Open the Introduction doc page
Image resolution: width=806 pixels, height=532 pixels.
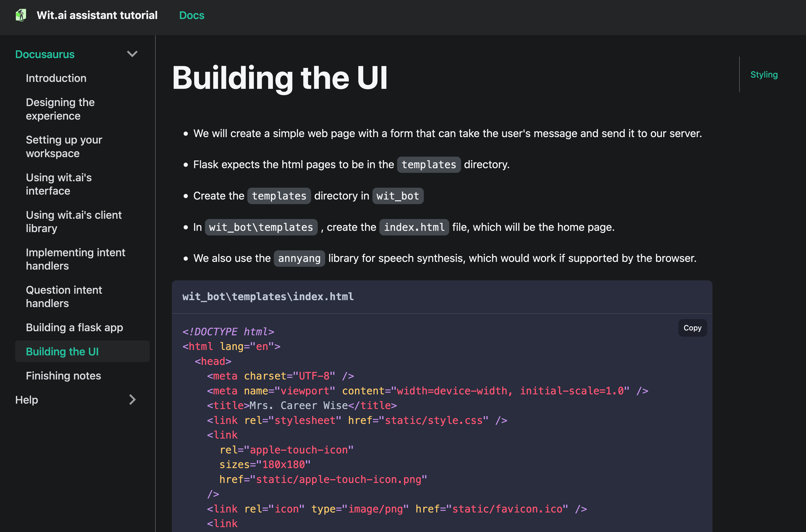(x=56, y=78)
